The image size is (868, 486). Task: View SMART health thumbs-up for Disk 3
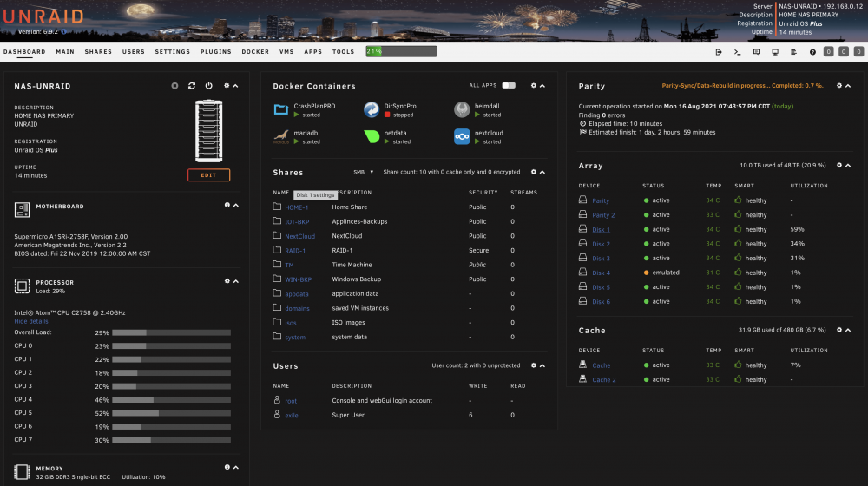click(x=738, y=258)
